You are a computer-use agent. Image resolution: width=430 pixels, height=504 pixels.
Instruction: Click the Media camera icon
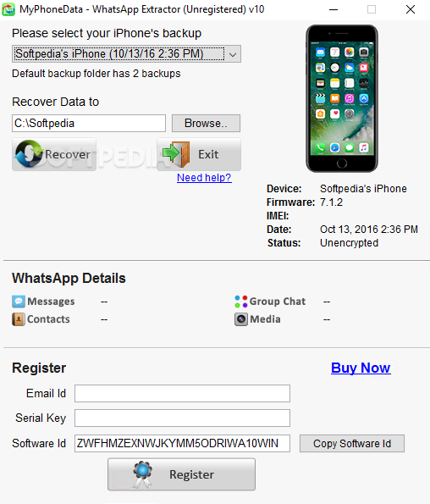pos(241,319)
